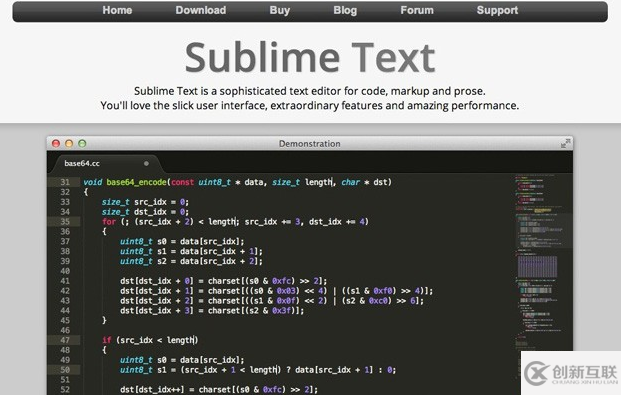Image resolution: width=621 pixels, height=395 pixels.
Task: Click the Demonstration window title
Action: click(310, 144)
